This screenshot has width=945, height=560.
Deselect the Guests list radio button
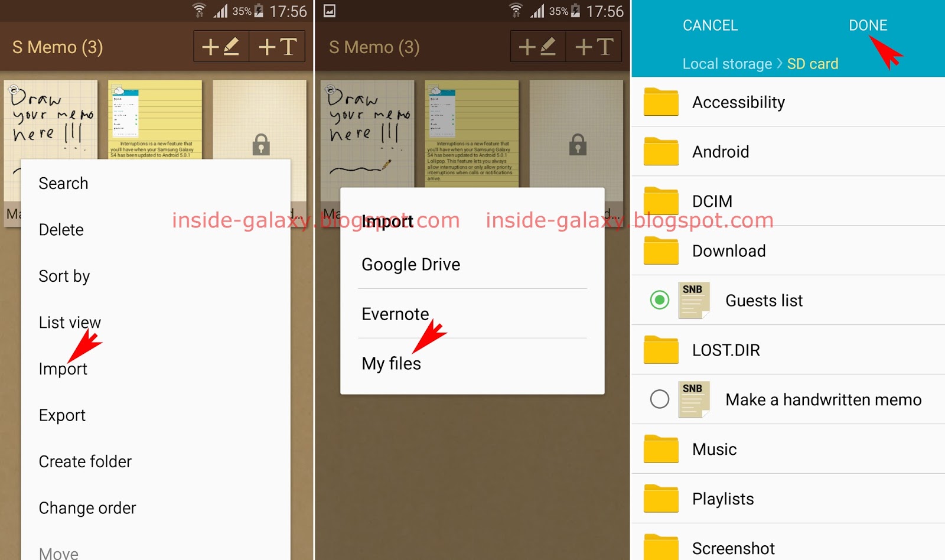[x=660, y=300]
